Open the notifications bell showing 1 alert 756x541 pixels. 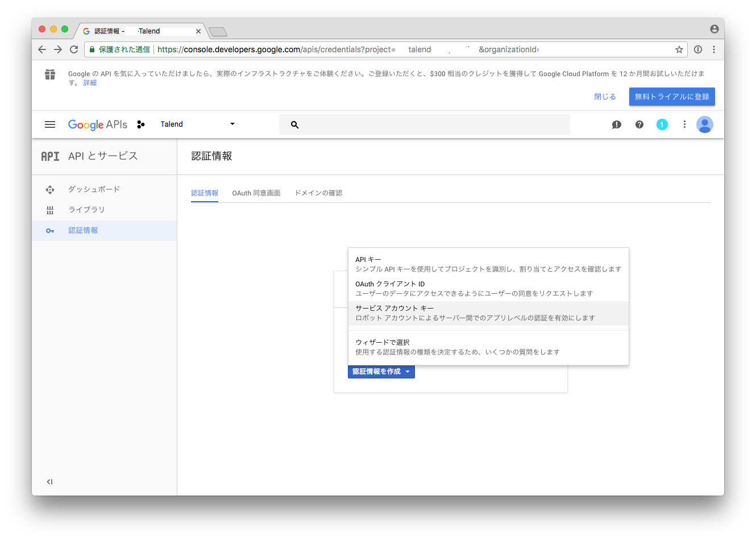pyautogui.click(x=662, y=124)
